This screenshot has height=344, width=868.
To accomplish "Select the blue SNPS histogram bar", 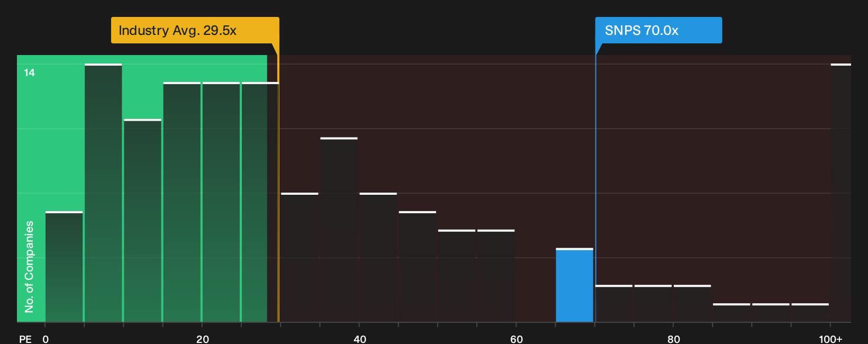I will click(574, 285).
